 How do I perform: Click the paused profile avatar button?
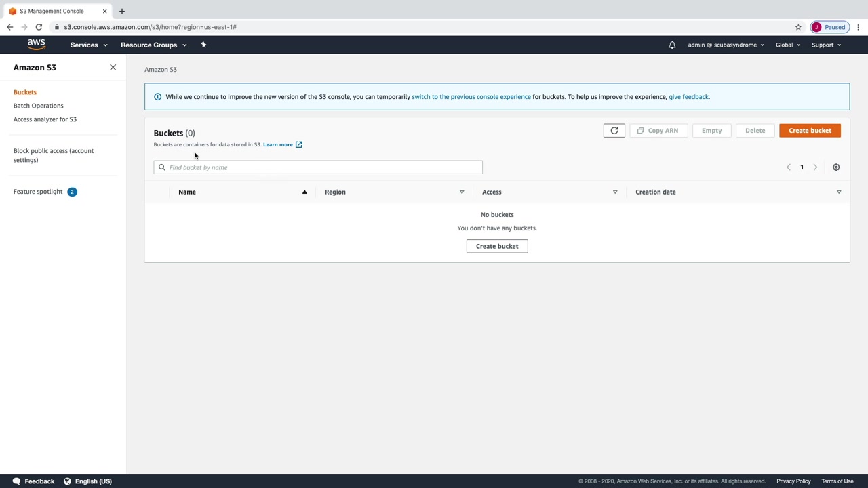(x=829, y=27)
